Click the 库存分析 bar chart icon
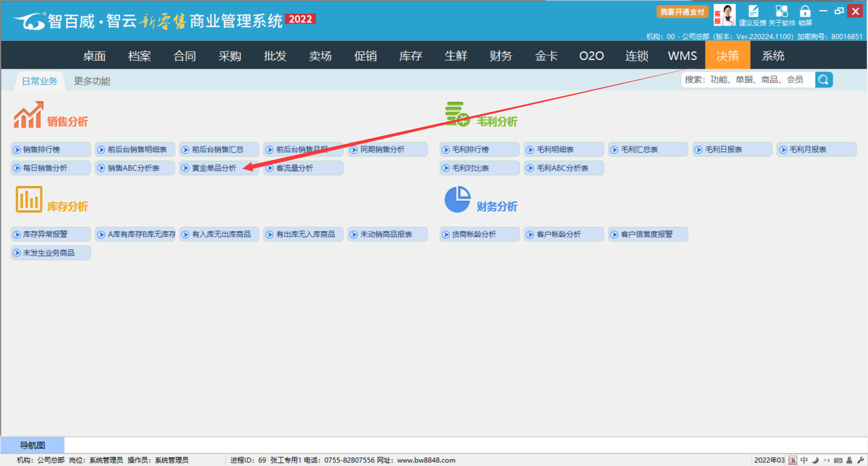Viewport: 868px width, 466px height. (x=28, y=200)
